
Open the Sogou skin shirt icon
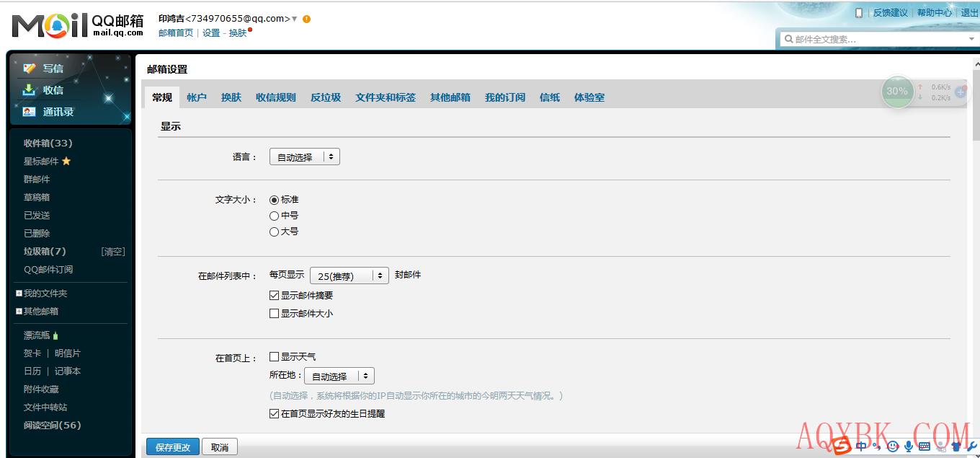(x=956, y=447)
